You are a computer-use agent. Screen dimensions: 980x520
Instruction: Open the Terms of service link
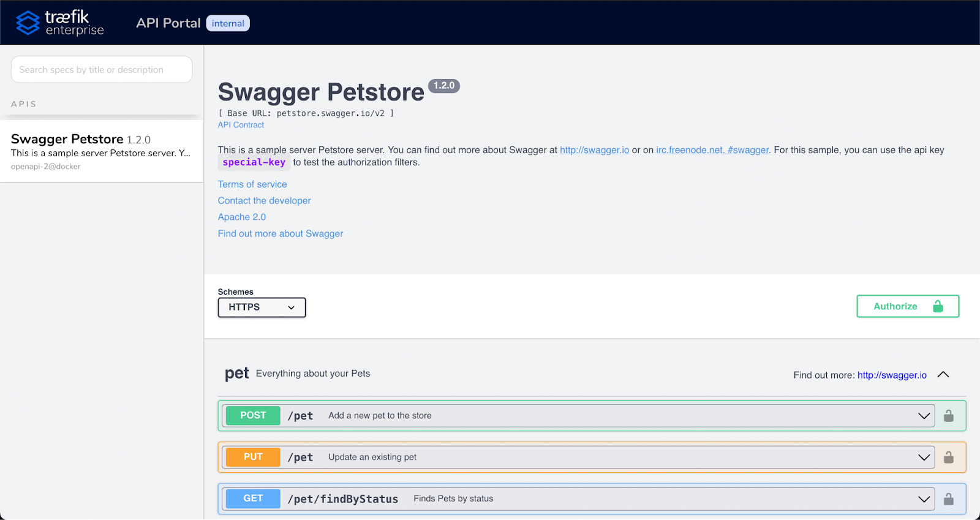[x=252, y=184]
